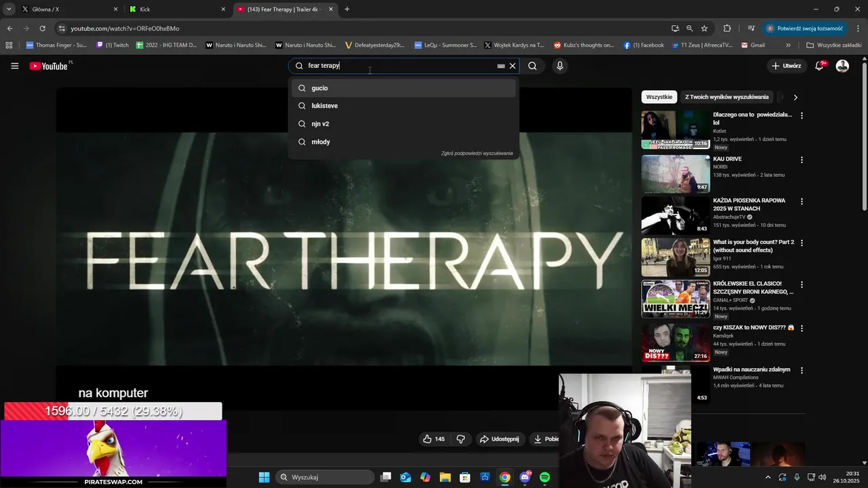
Task: Go to the YouTube home logo
Action: tap(49, 66)
